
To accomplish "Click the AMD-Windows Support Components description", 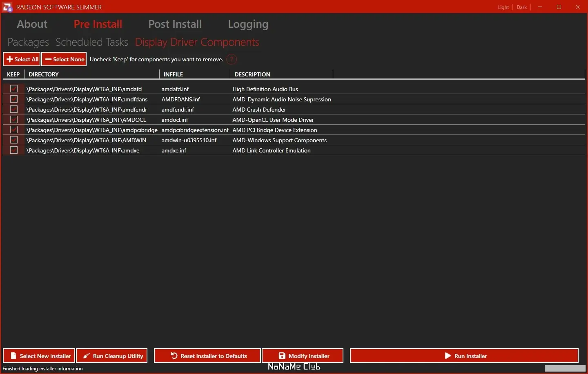I will (280, 140).
